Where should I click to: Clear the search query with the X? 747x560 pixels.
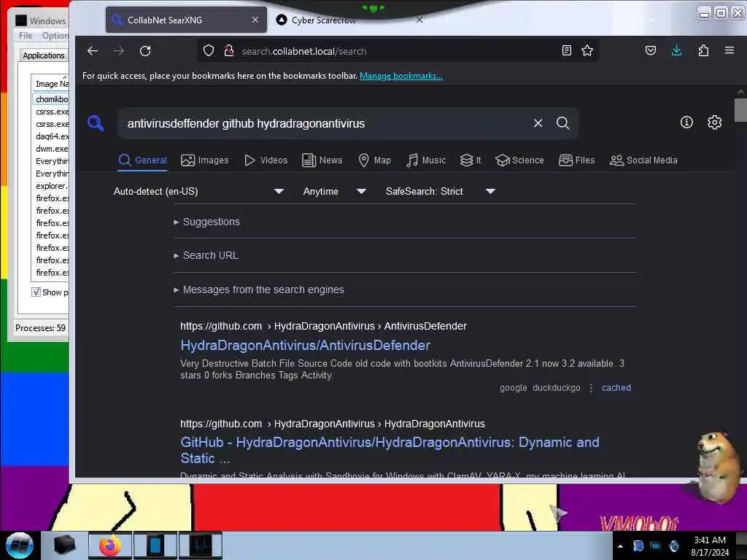point(538,123)
